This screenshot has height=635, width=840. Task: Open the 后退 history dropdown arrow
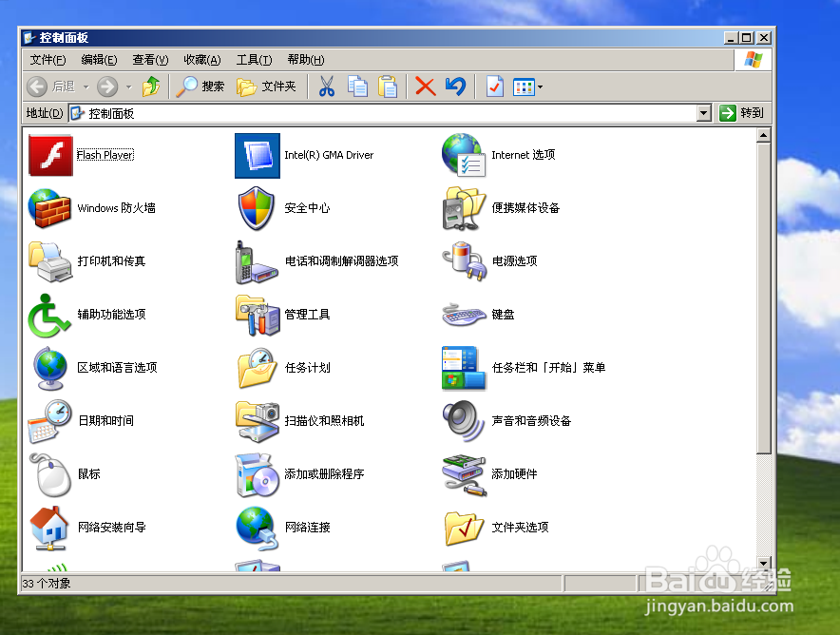(86, 87)
